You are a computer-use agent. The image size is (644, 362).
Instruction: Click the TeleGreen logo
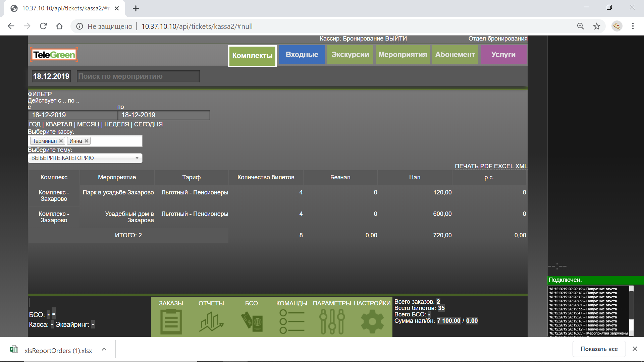(54, 55)
